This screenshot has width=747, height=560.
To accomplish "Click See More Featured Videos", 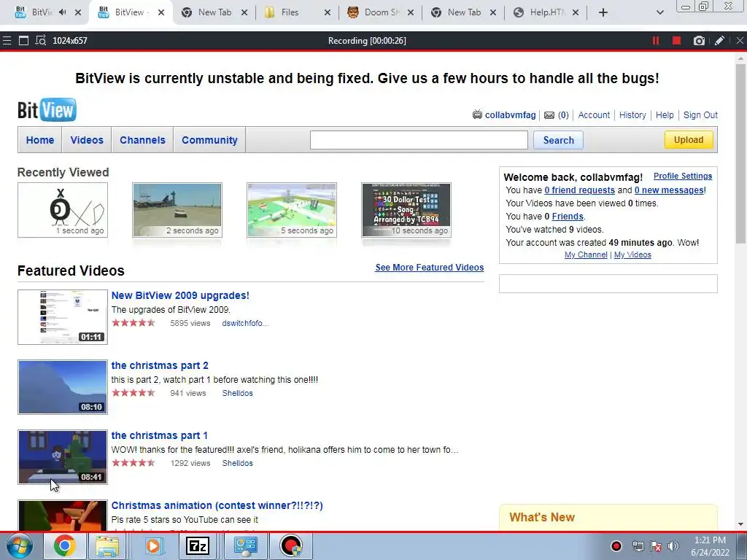I will click(x=429, y=267).
